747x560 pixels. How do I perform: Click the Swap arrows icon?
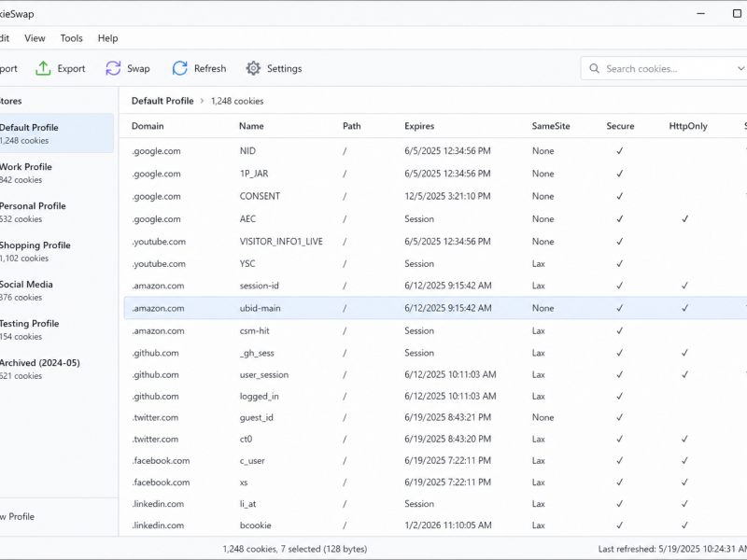point(113,68)
